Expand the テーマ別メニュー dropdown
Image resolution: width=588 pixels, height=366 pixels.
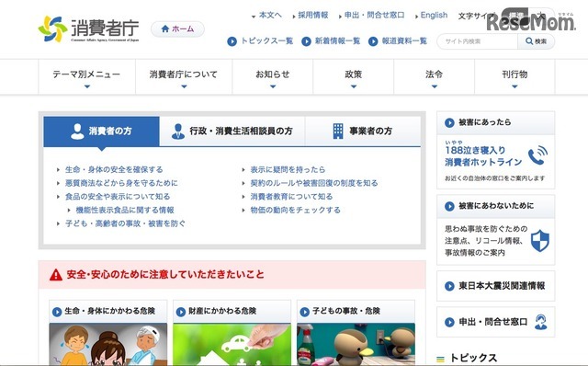point(86,77)
